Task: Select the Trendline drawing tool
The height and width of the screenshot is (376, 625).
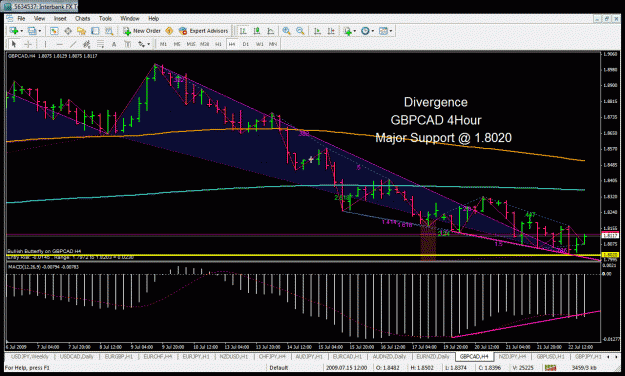Action: (x=73, y=44)
